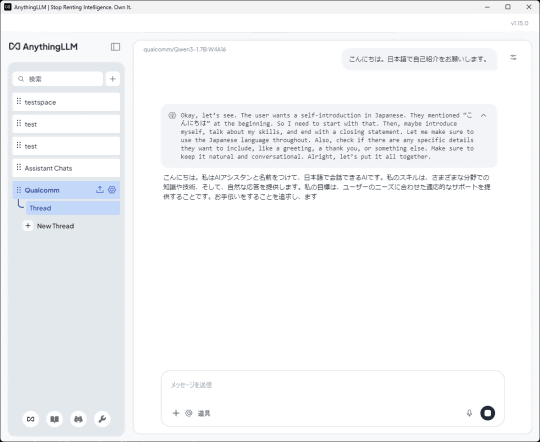Select the testspace workspace
Image resolution: width=540 pixels, height=442 pixels.
66,102
